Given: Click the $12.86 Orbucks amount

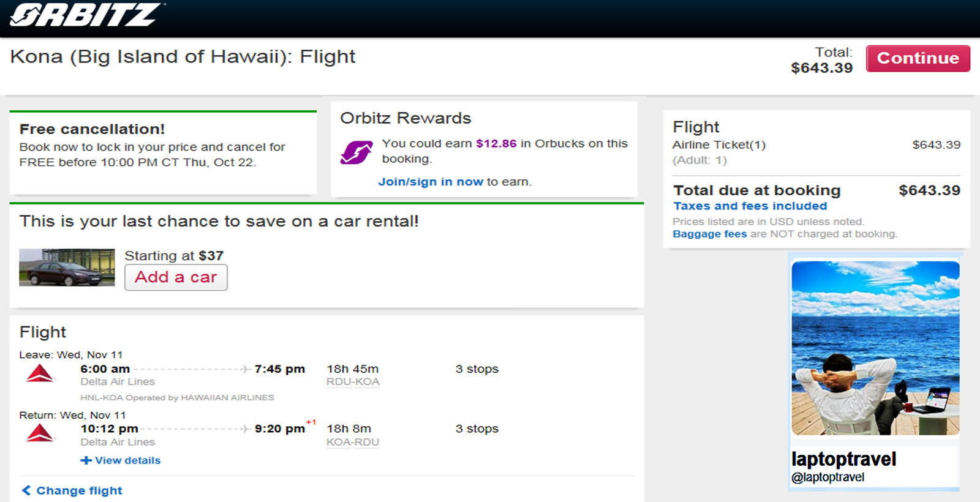Looking at the screenshot, I should 496,143.
